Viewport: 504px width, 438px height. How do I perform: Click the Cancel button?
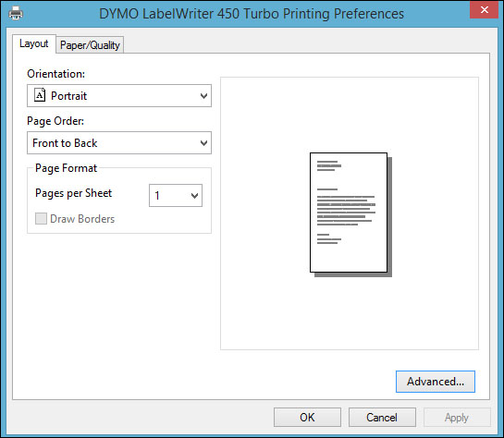click(x=382, y=417)
